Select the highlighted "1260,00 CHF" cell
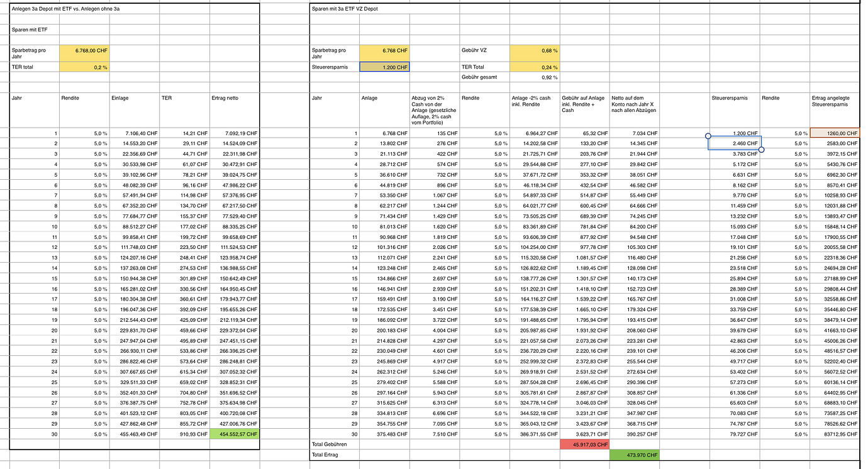This screenshot has height=469, width=868. coord(835,133)
